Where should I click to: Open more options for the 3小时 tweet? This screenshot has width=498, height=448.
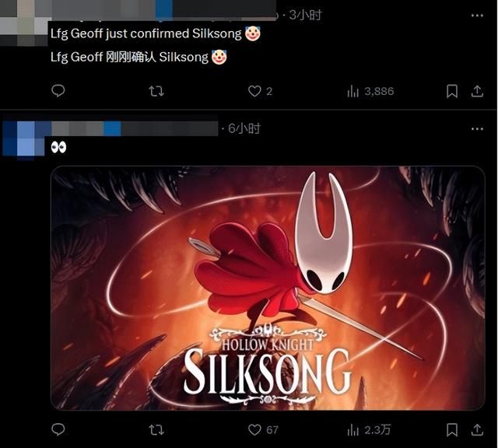click(x=477, y=16)
